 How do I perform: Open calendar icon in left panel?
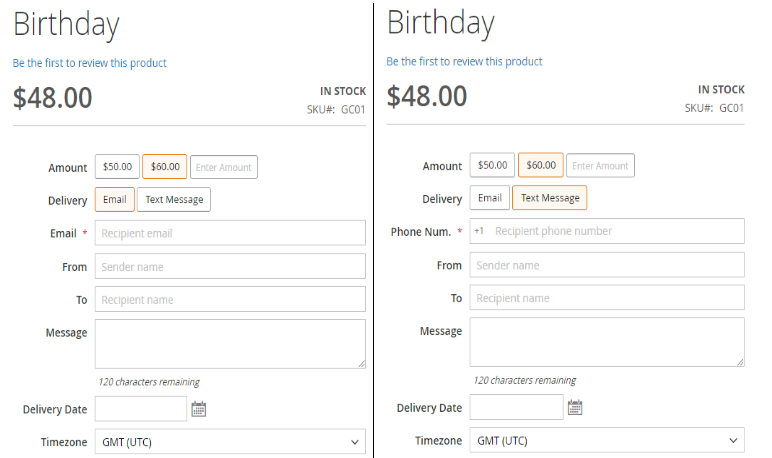click(x=199, y=409)
